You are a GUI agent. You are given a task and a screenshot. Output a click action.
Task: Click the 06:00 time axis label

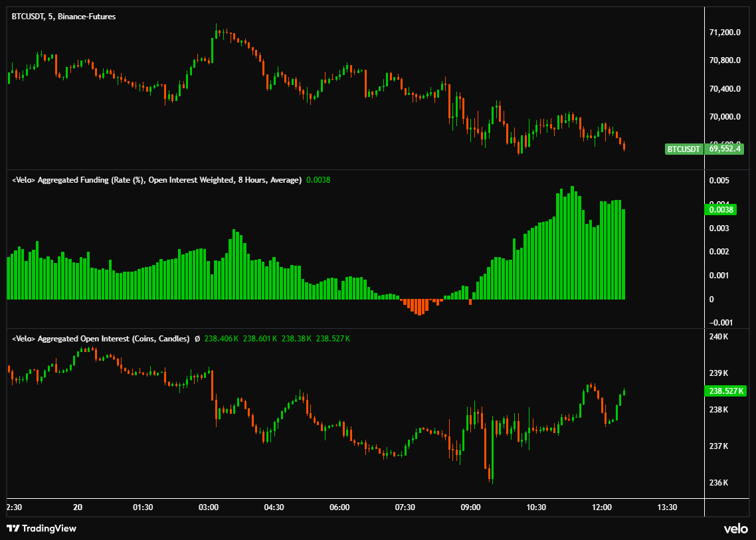pyautogui.click(x=339, y=507)
